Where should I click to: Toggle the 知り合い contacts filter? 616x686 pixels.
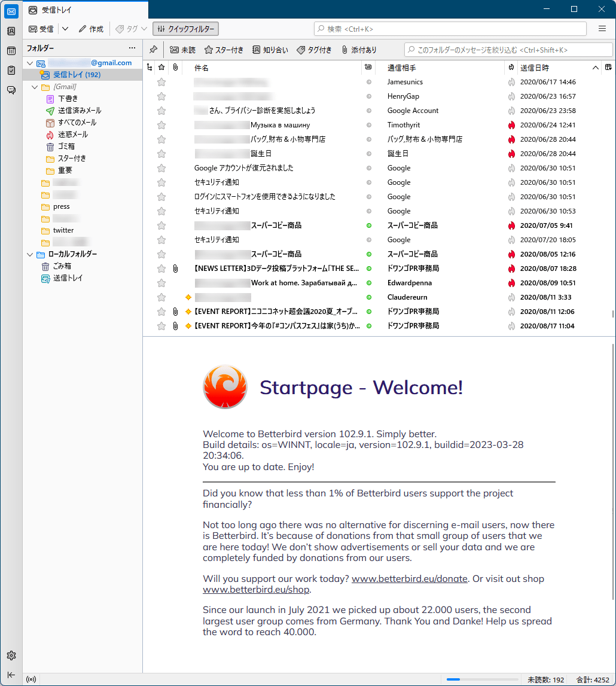coord(270,50)
